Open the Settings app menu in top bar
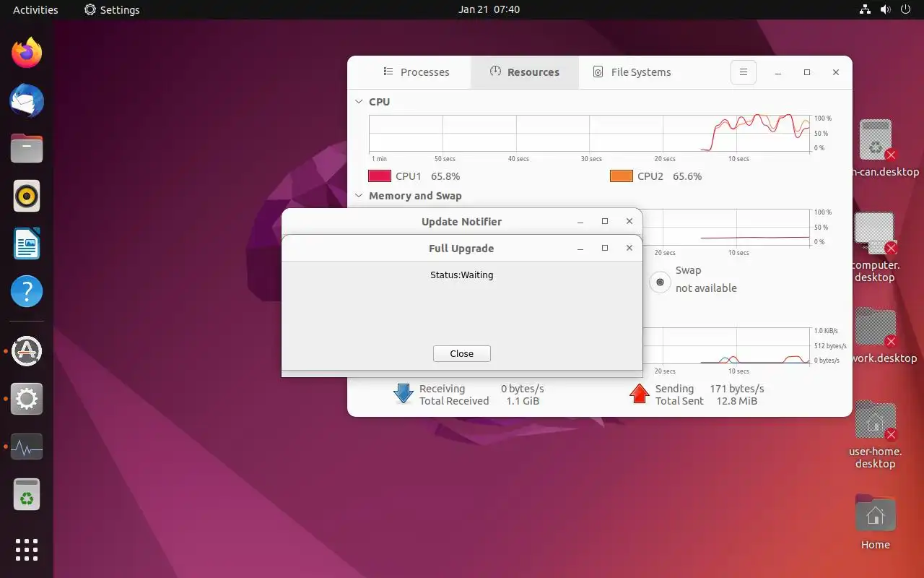The image size is (924, 578). click(112, 9)
